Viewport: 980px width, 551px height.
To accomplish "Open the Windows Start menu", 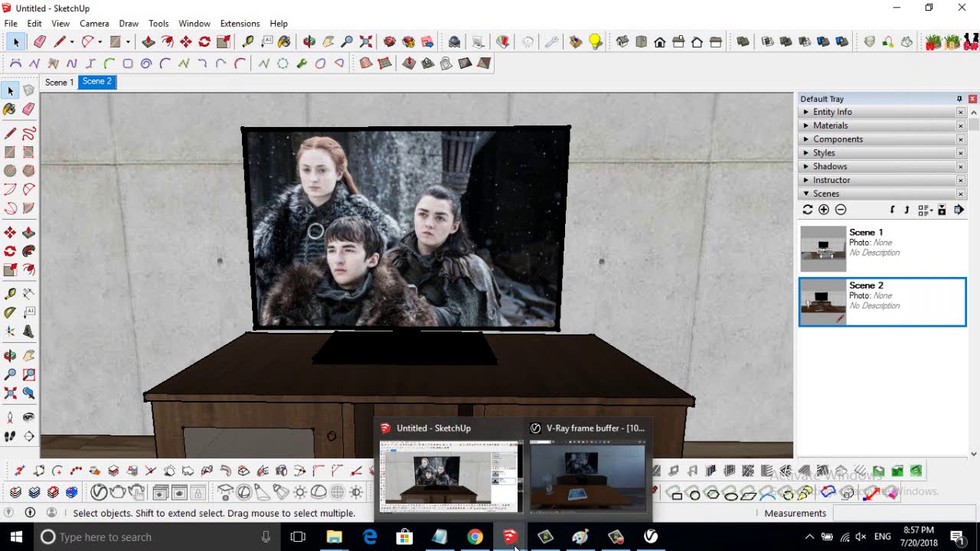I will [x=17, y=537].
